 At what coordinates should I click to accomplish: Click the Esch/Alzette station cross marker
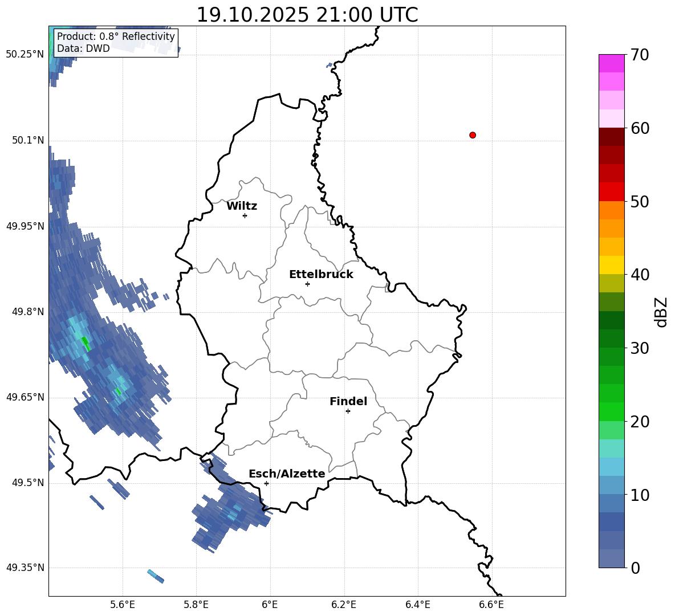(266, 483)
